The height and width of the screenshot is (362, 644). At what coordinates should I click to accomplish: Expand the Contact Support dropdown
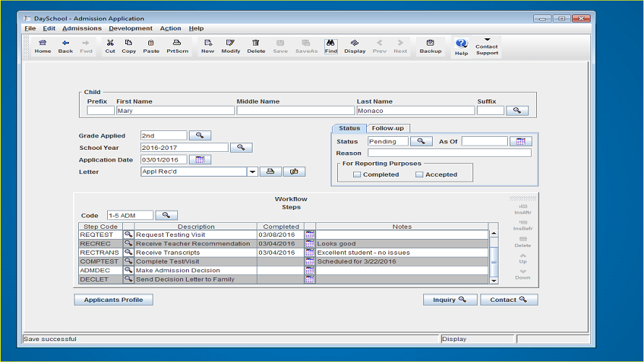tap(487, 40)
